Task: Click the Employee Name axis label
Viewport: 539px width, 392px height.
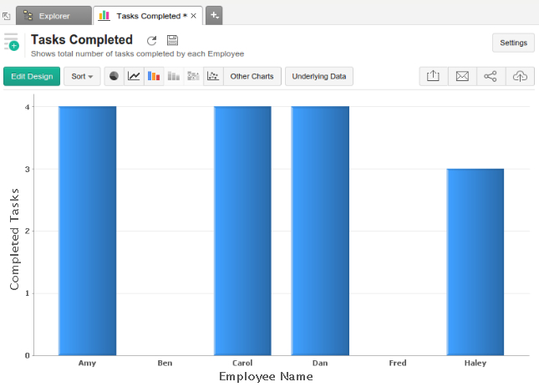Action: click(x=266, y=376)
